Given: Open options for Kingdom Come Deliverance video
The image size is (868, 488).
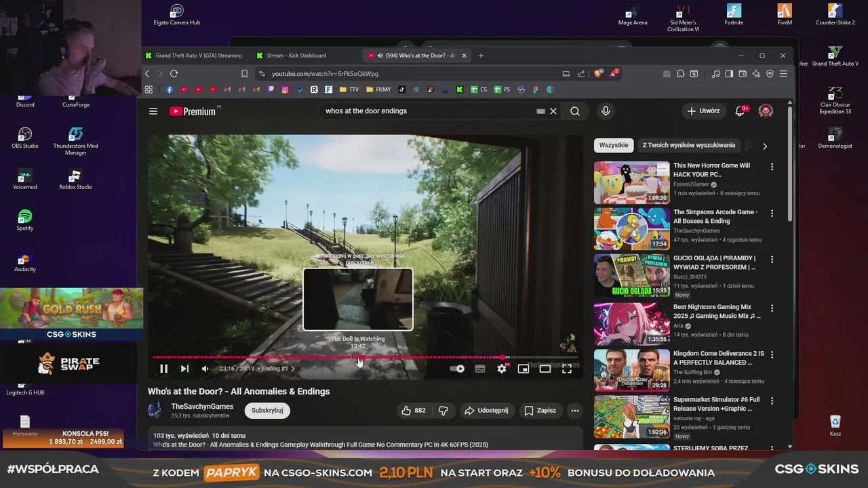Looking at the screenshot, I should (772, 354).
